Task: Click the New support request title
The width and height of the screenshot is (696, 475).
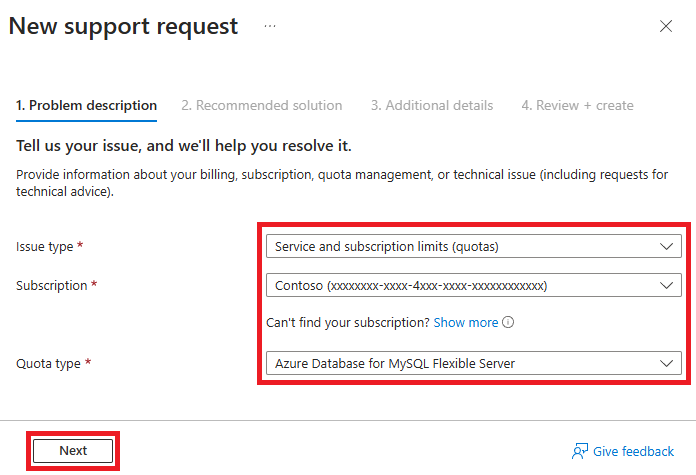Action: tap(123, 26)
